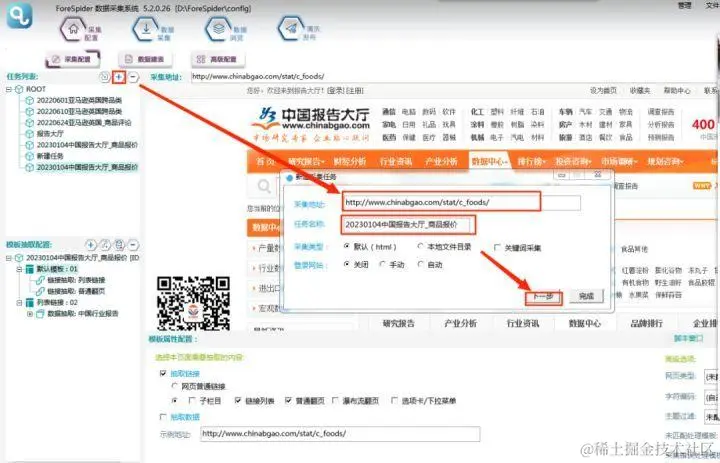The height and width of the screenshot is (463, 720).
Task: Click the 下一步 button in the dialog
Action: 543,297
